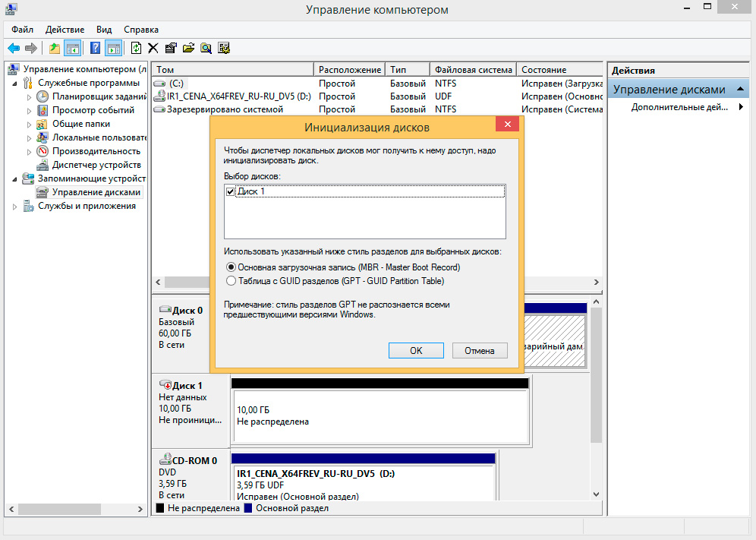Click the Планировщик заданий clock icon
756x540 pixels.
(x=43, y=96)
